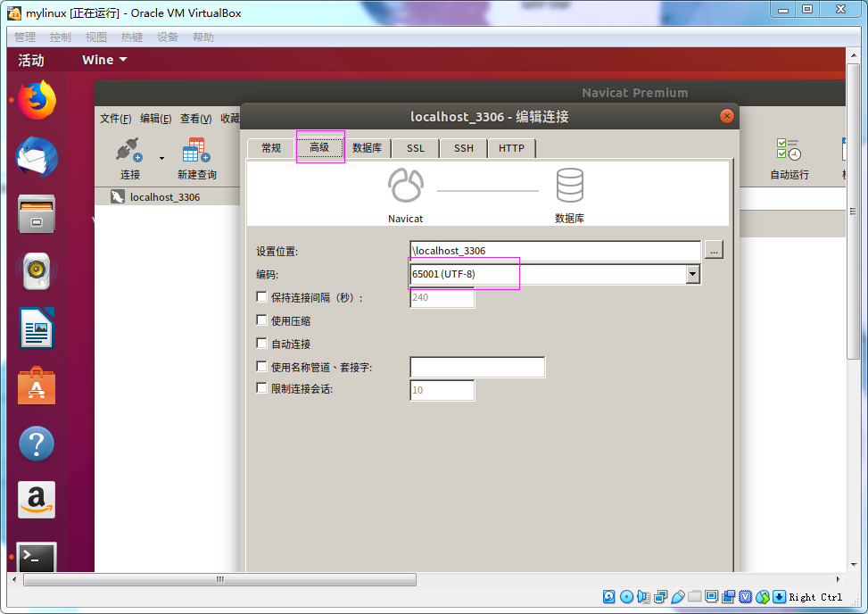Screen dimensions: 868x614
Task: Click the named pipe socket text field
Action: coord(477,367)
